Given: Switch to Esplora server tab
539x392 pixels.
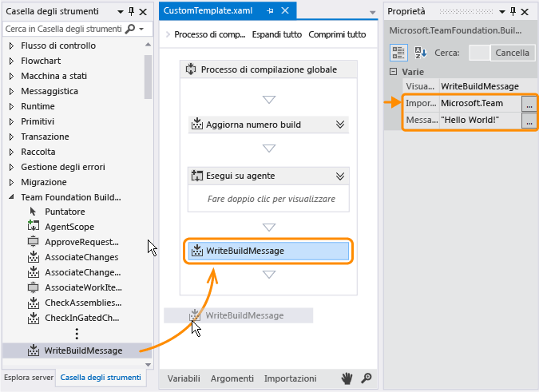Looking at the screenshot, I should (x=29, y=377).
